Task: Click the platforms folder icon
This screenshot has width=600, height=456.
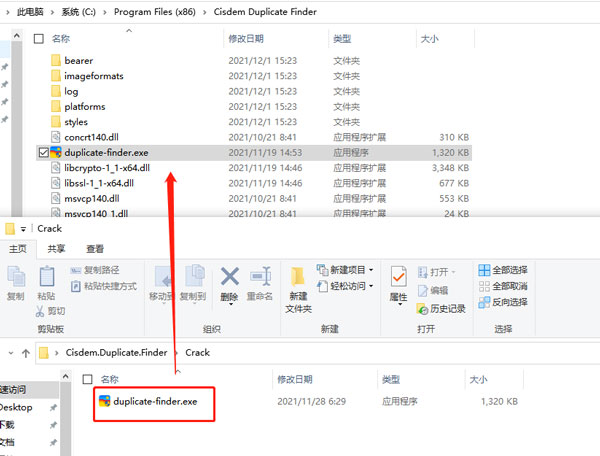Action: tap(56, 106)
